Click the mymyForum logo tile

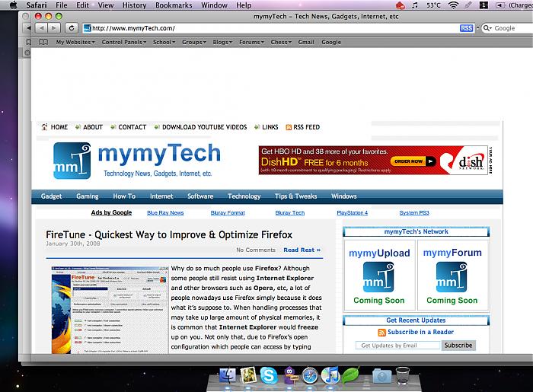452,277
